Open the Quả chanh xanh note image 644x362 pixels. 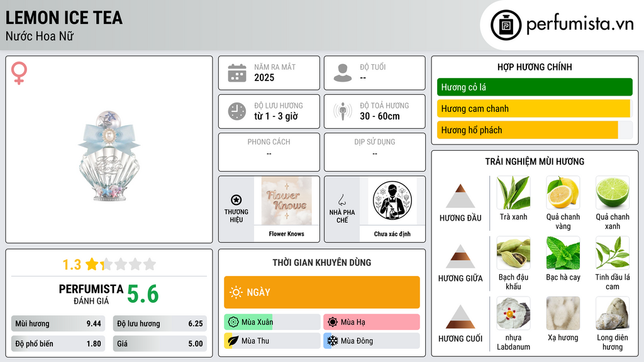pos(613,192)
